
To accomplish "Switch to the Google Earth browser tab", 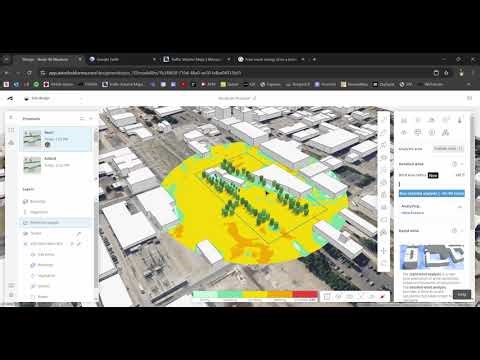I will tap(122, 59).
